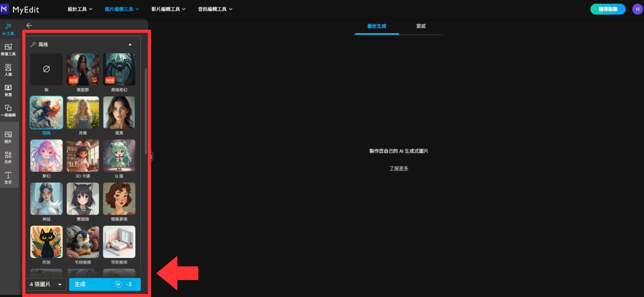Open the 修復工具 sidebar icon
644x297 pixels.
click(8, 50)
